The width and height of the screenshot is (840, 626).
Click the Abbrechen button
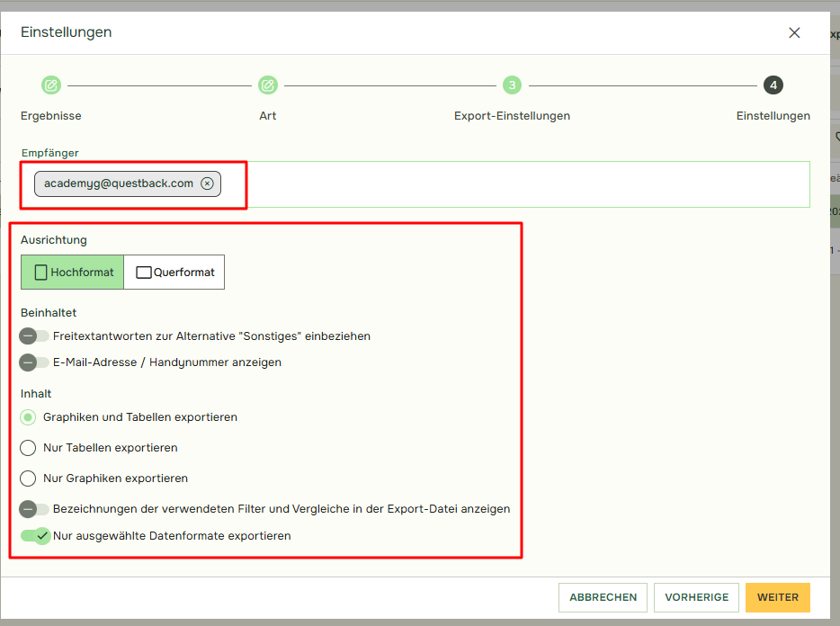click(x=603, y=597)
